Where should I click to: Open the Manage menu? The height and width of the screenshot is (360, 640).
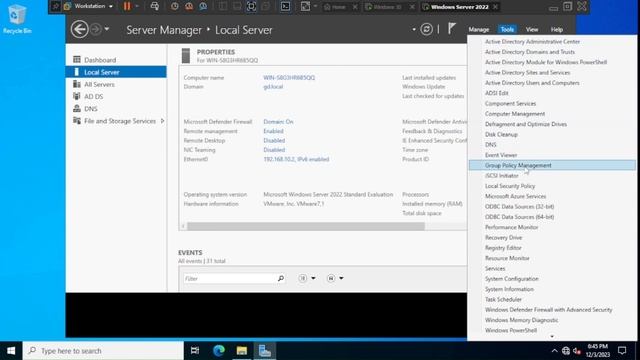click(x=478, y=29)
